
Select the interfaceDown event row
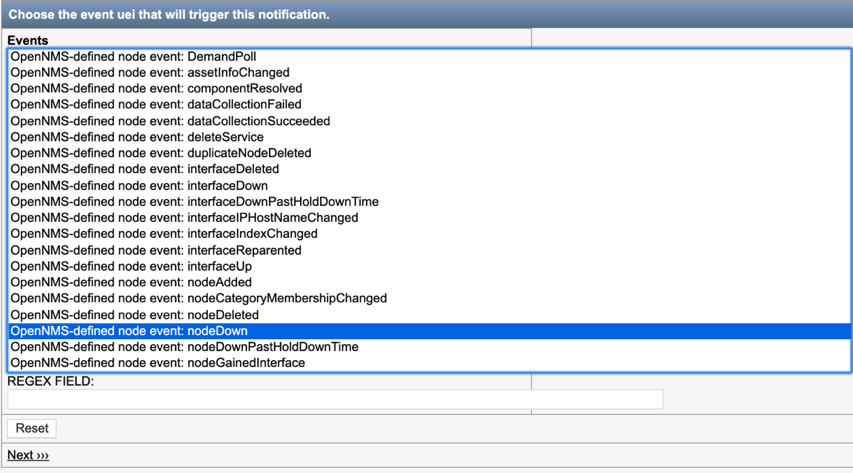pyautogui.click(x=430, y=186)
